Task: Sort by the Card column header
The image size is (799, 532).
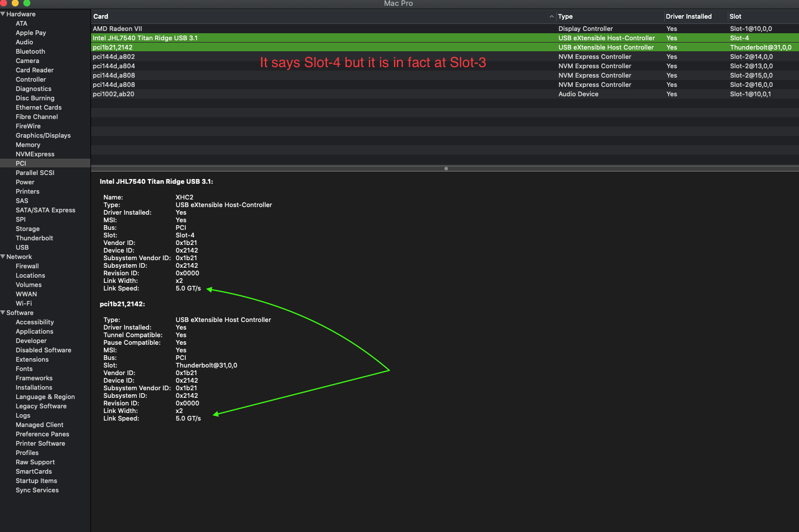Action: pos(101,16)
